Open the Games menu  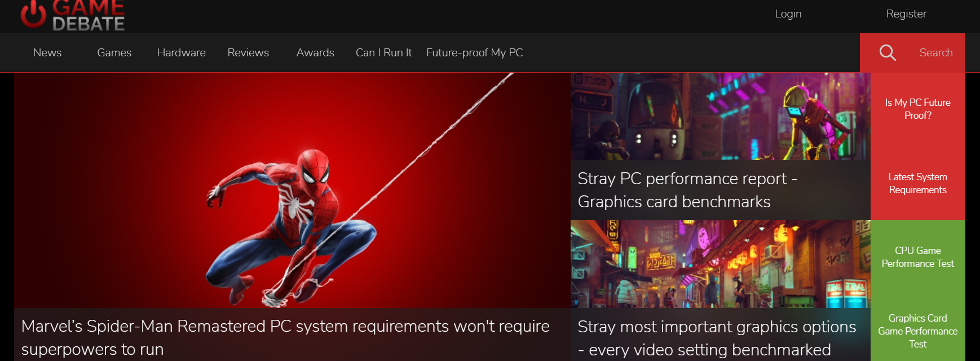pyautogui.click(x=114, y=52)
